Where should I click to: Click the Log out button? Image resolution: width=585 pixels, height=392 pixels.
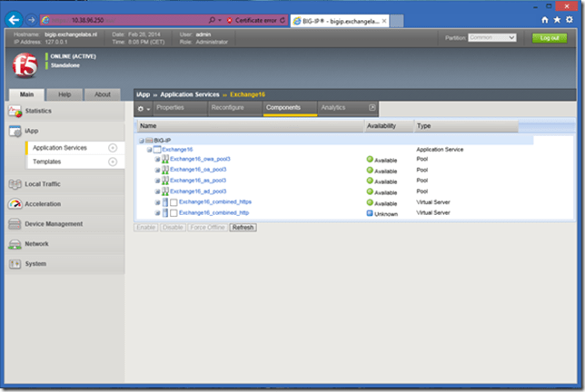548,38
